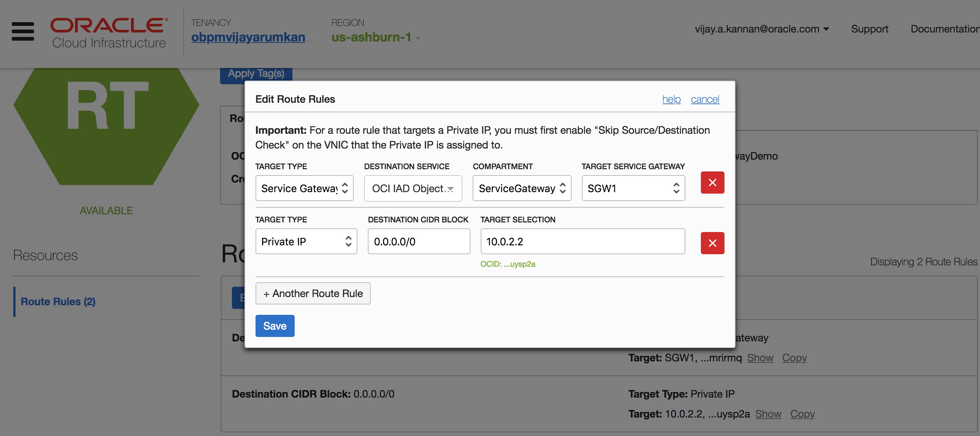Viewport: 980px width, 436px height.
Task: Click the Destination CIDR Block field
Action: click(418, 241)
